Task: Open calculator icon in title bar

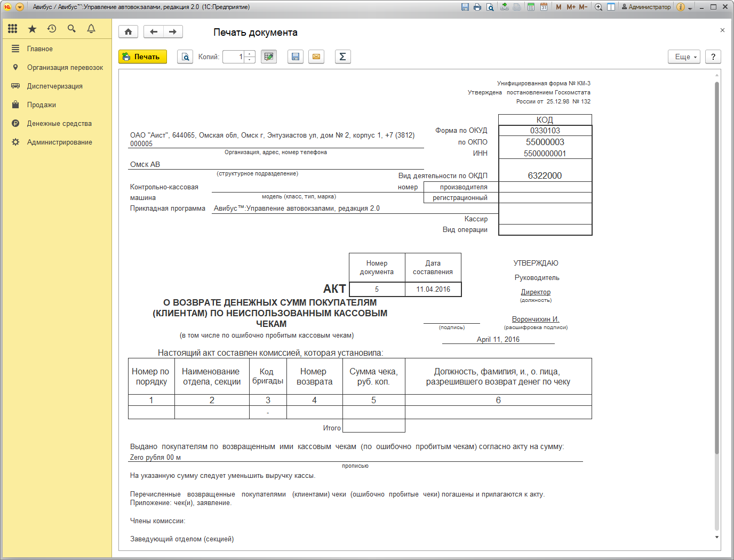Action: click(531, 7)
